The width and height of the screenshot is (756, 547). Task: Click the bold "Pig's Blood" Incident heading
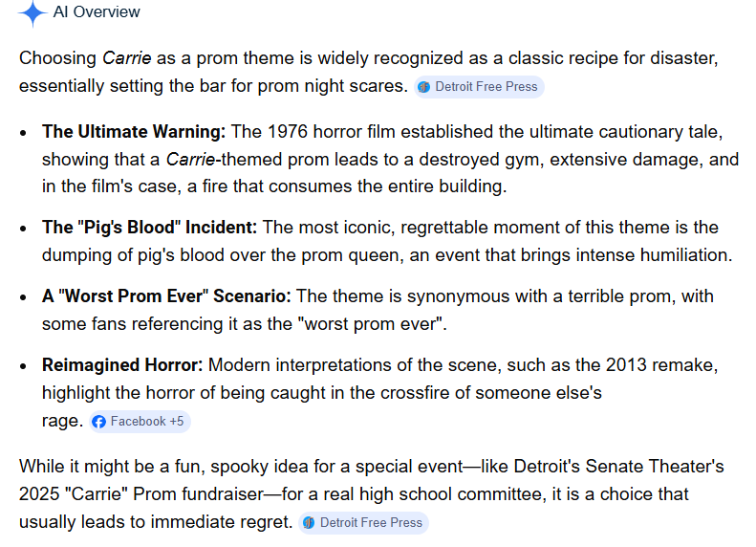tap(149, 228)
